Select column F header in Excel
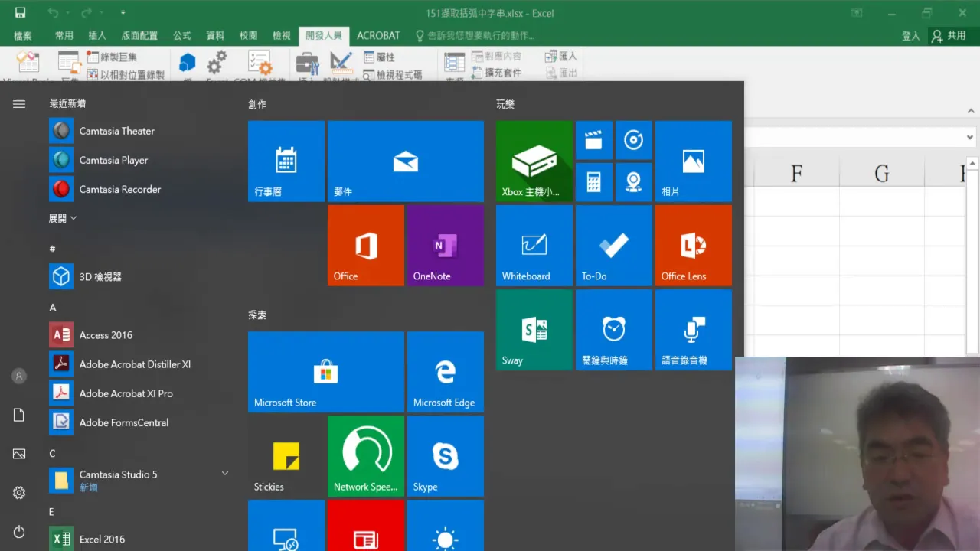This screenshot has width=980, height=551. tap(796, 174)
